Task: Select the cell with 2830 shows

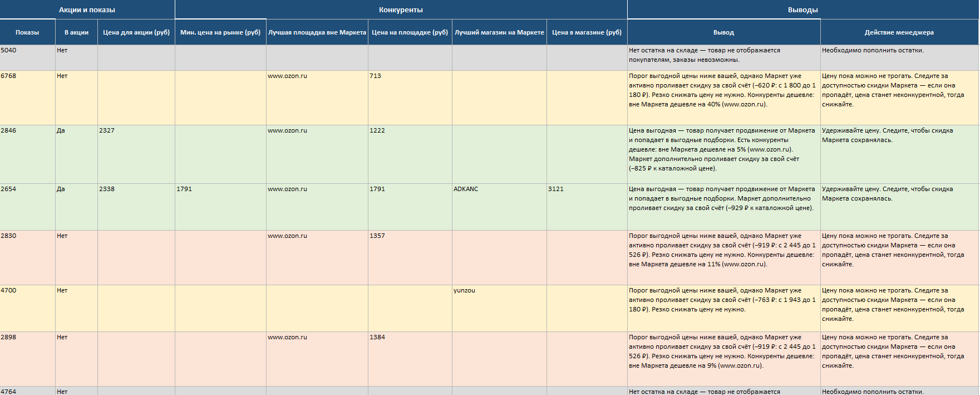Action: (27, 257)
